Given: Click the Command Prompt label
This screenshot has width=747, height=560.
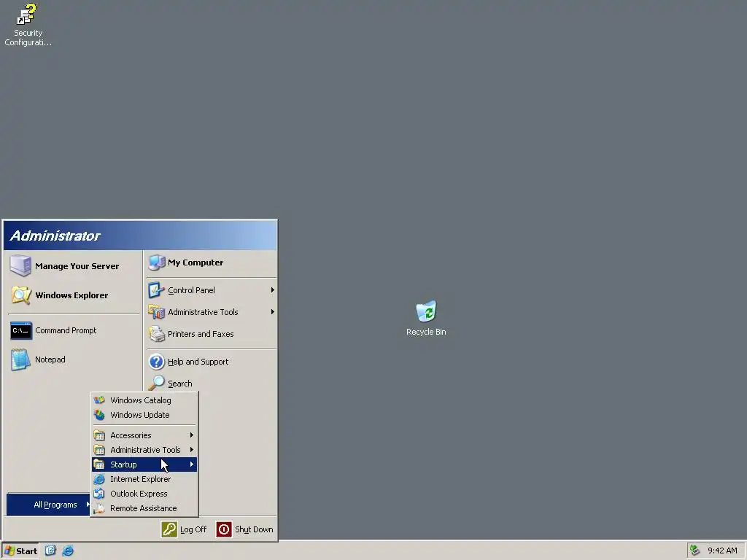Looking at the screenshot, I should point(66,330).
